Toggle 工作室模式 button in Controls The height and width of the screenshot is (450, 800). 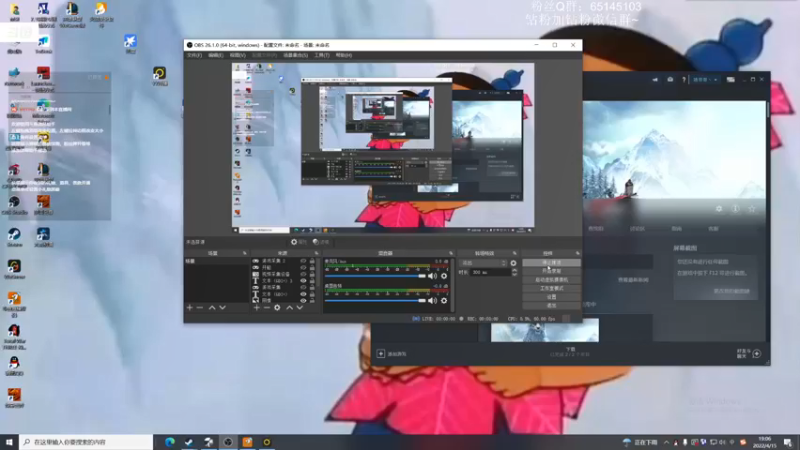[552, 288]
